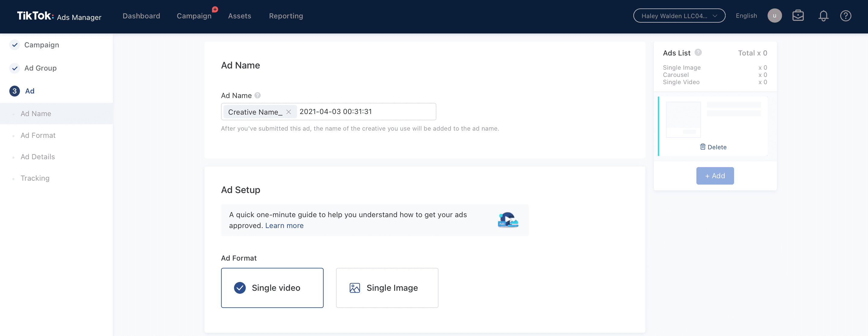Click the notifications bell icon
Viewport: 868px width, 336px height.
point(823,16)
